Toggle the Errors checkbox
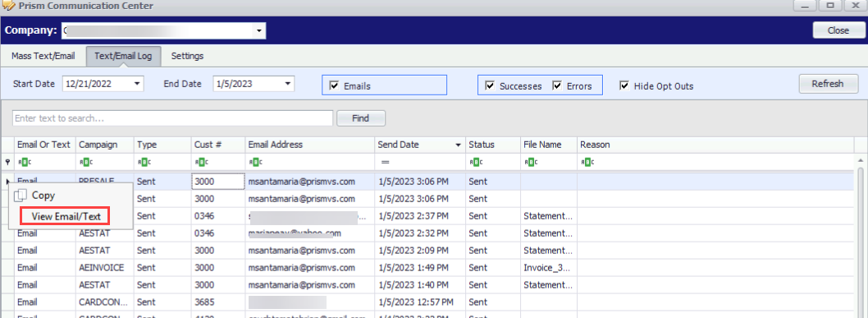The width and height of the screenshot is (868, 318). (556, 86)
